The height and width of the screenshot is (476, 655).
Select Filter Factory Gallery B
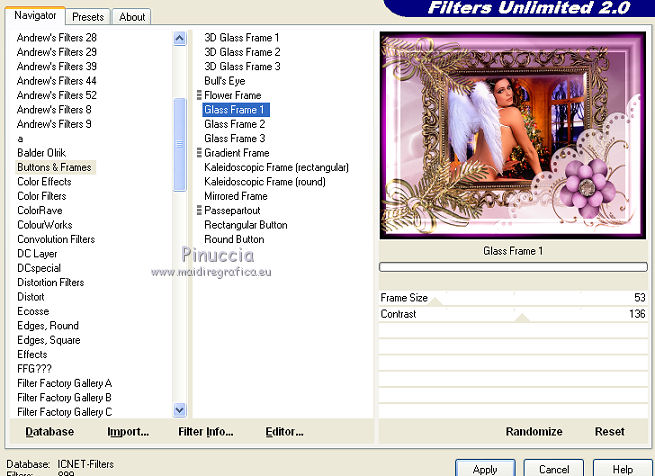64,397
